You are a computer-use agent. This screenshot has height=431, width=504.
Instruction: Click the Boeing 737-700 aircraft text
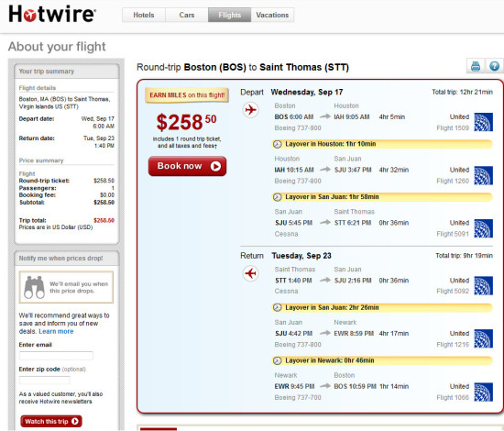click(x=298, y=398)
